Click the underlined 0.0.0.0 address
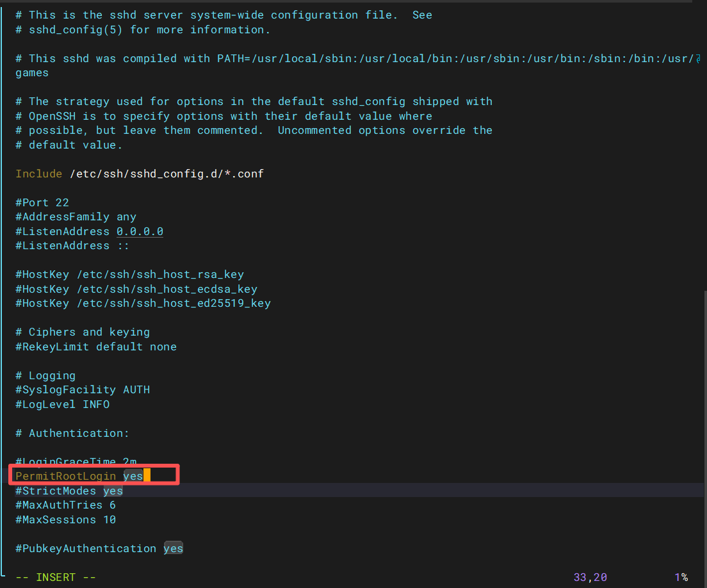Image resolution: width=707 pixels, height=588 pixels. [140, 231]
